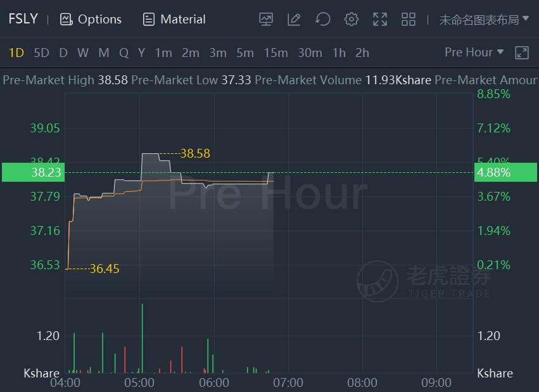Select the drawing pencil edit icon
The height and width of the screenshot is (392, 539).
coord(295,19)
